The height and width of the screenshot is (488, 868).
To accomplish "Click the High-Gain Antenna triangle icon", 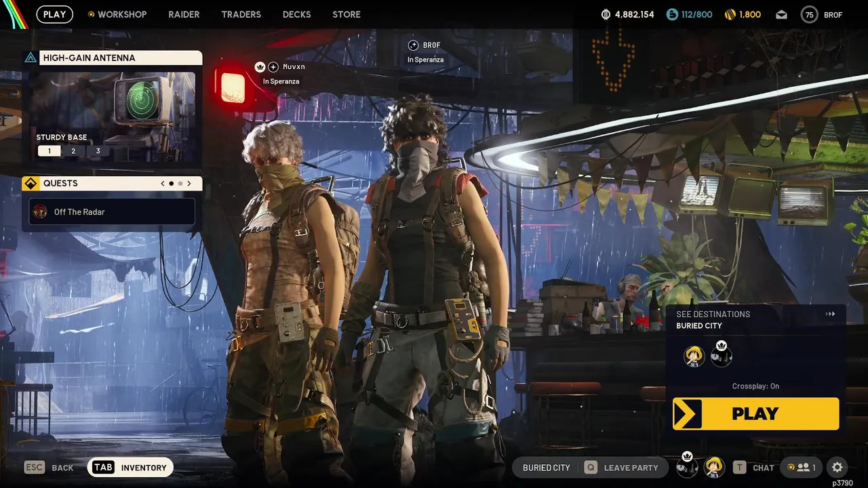I will click(31, 58).
